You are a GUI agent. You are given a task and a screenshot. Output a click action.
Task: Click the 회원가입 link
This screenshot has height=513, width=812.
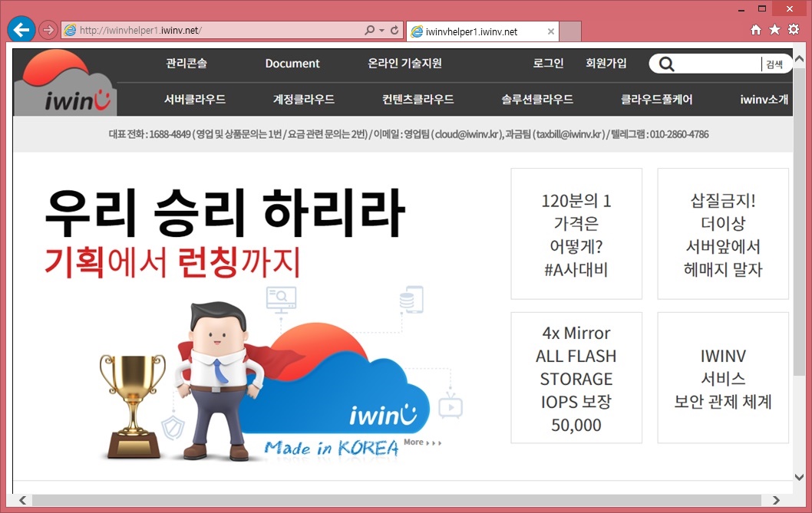606,63
